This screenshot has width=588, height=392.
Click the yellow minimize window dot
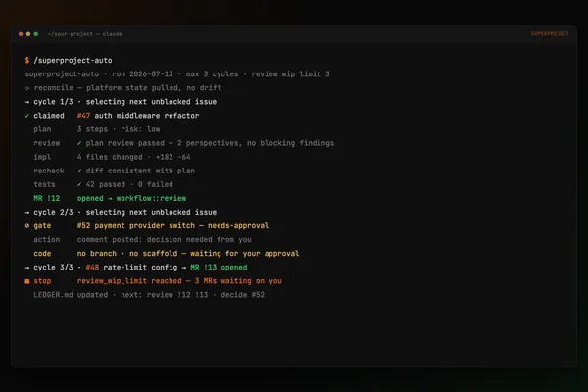28,34
